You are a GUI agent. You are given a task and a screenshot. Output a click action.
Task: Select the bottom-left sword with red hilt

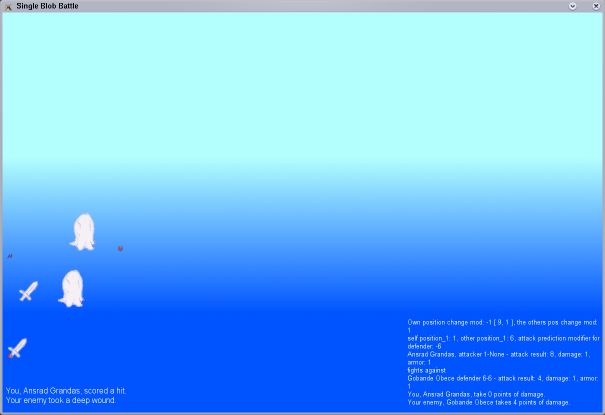pos(16,349)
